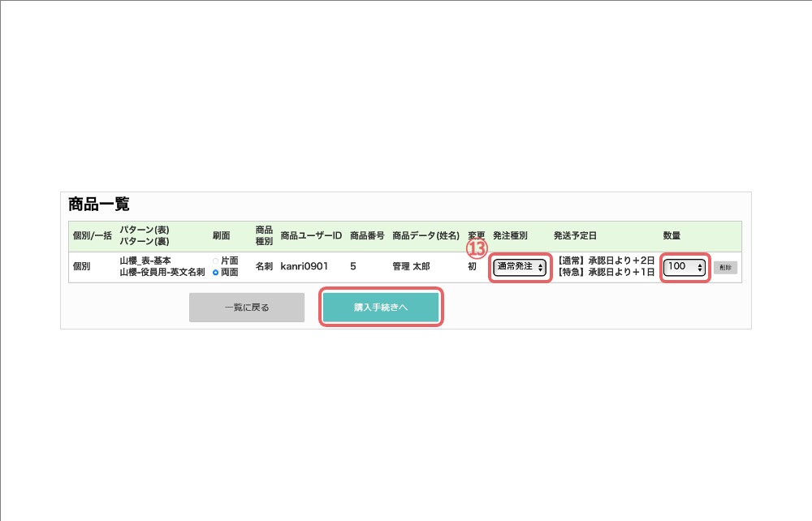Click the 初 change status cell
Screen dimensions: 812x521
tap(473, 266)
